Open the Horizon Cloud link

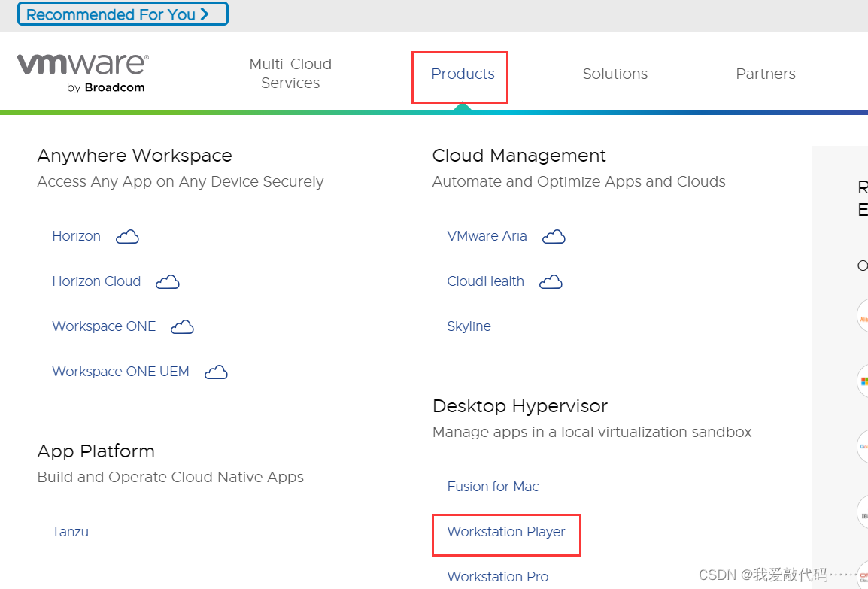point(96,281)
